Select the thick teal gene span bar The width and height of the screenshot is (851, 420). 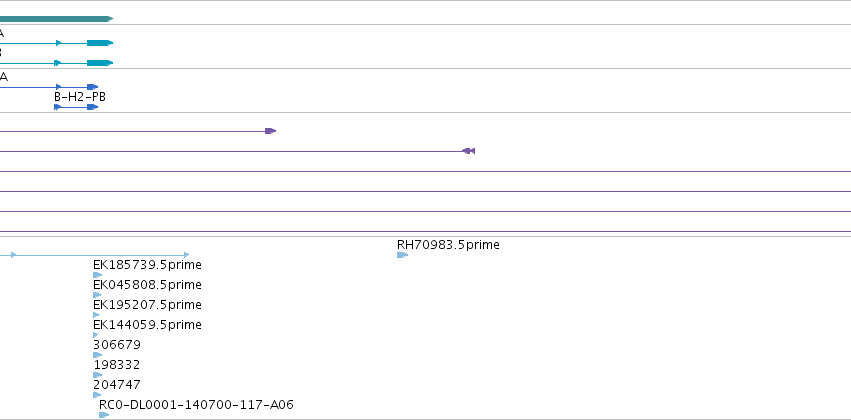[56, 19]
